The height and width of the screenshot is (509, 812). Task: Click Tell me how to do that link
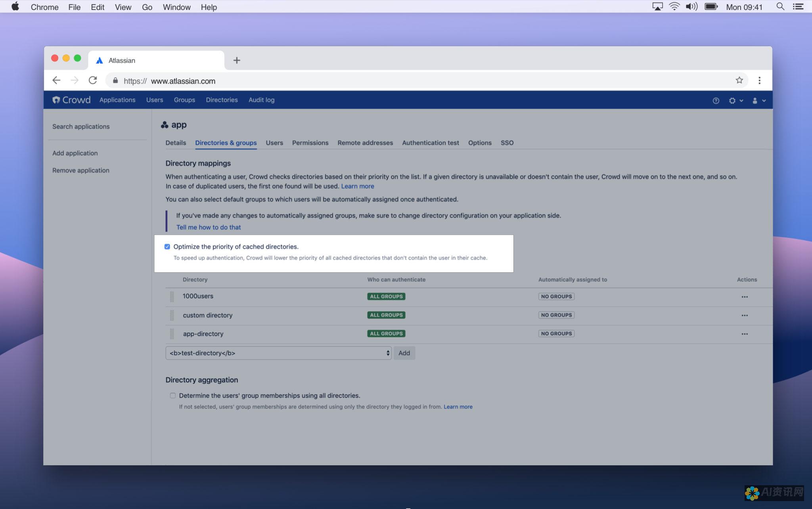click(207, 227)
